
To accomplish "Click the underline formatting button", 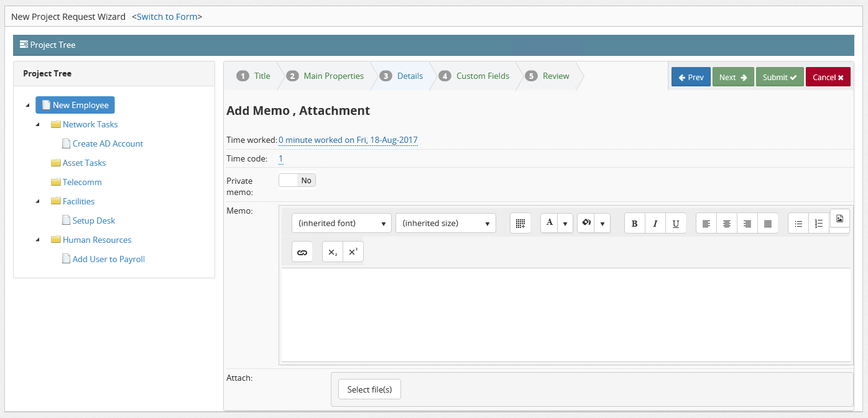I will coord(675,224).
